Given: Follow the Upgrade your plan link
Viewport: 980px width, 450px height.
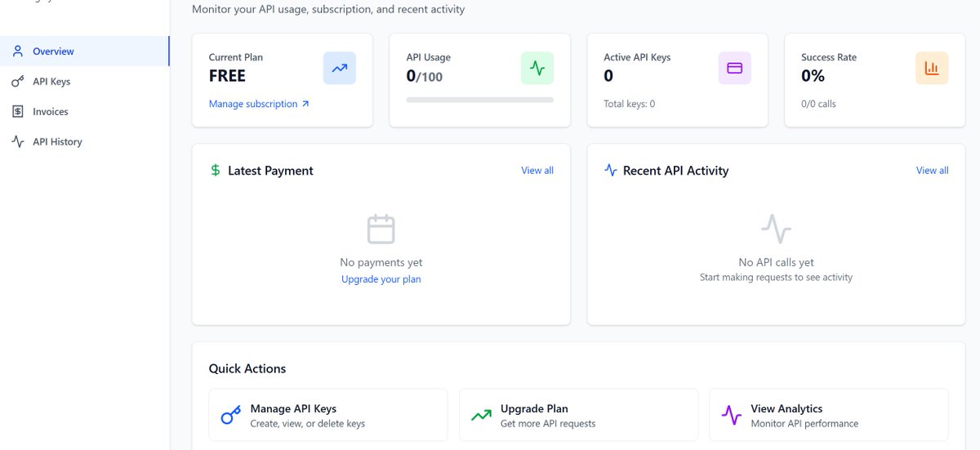Looking at the screenshot, I should click(381, 279).
